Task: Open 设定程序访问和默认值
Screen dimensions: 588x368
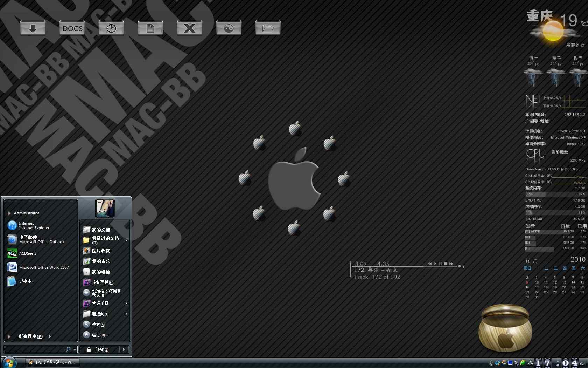Action: point(105,293)
